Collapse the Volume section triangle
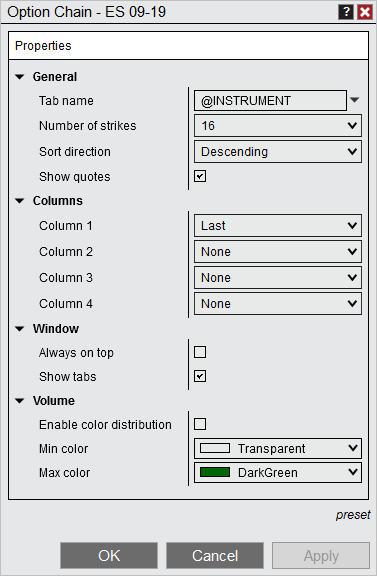Screen dimensions: 377x576 click(x=20, y=401)
